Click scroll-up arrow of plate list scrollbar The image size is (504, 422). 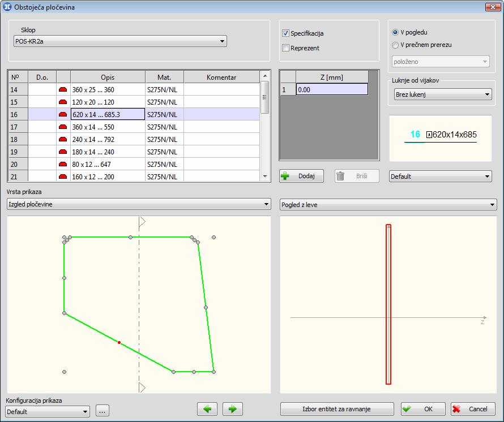click(265, 76)
